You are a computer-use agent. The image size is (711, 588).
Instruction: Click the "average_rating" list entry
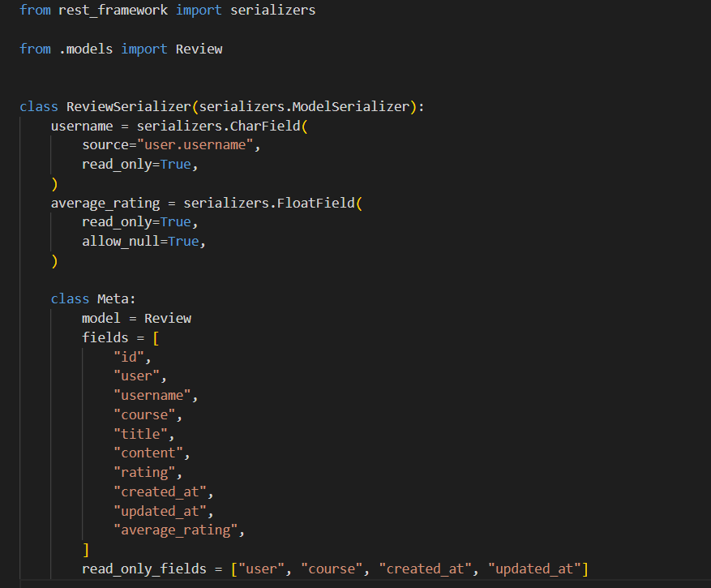point(175,530)
